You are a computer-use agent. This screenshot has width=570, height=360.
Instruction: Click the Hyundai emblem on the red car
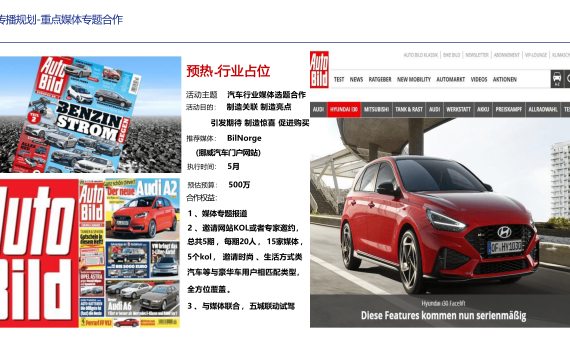[504, 232]
